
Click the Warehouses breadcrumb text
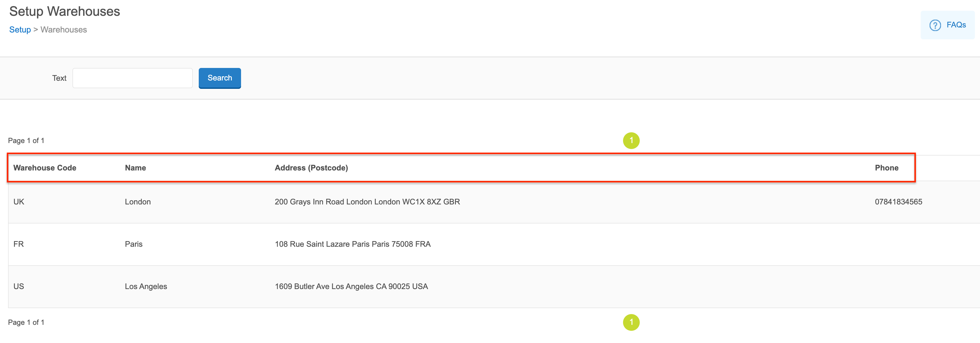click(63, 30)
